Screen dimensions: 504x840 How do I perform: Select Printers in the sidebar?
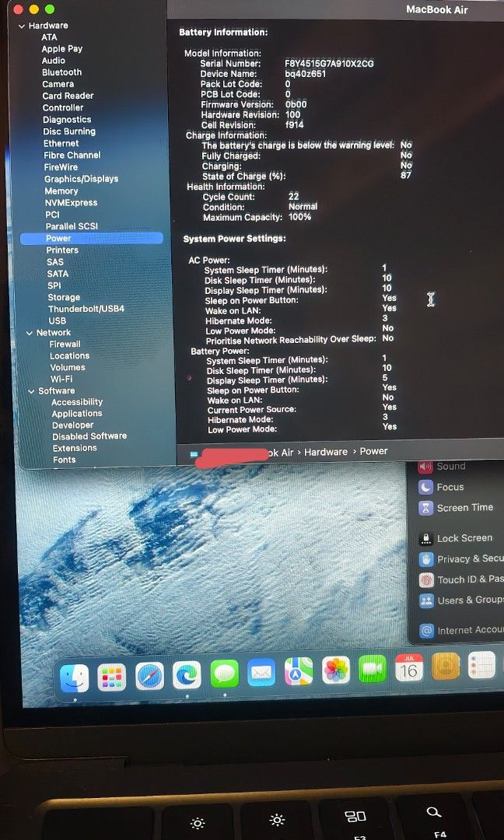62,250
